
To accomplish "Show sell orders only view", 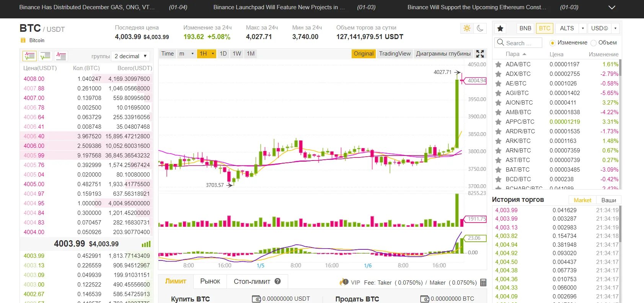I will coord(61,56).
